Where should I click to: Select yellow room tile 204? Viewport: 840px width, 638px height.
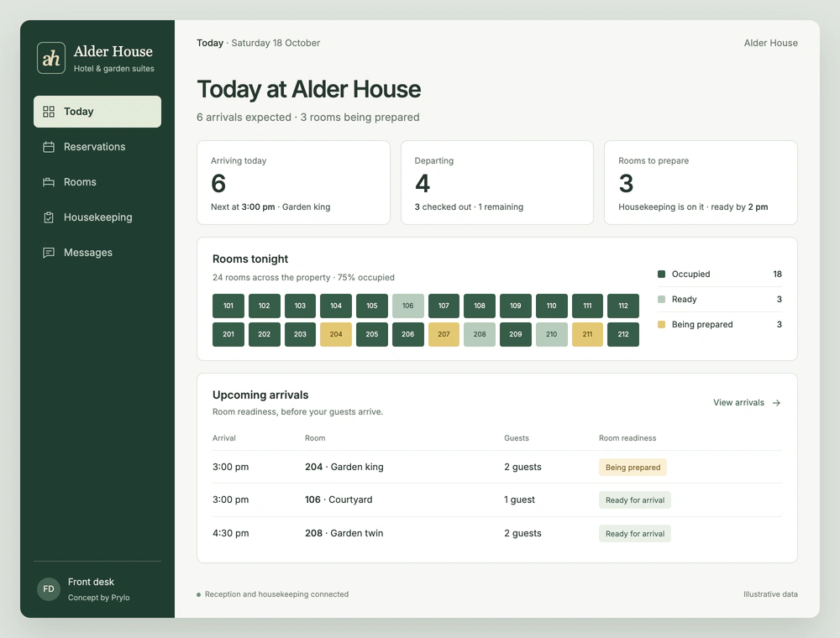pos(336,334)
